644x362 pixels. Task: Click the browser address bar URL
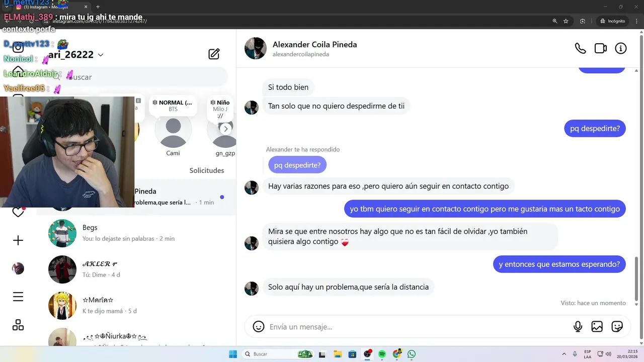tap(100, 21)
